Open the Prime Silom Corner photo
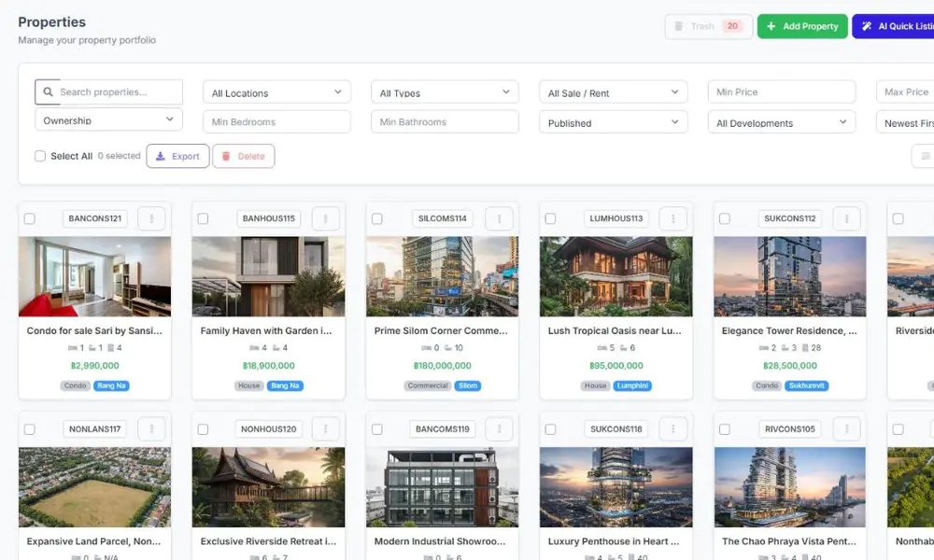This screenshot has width=934, height=560. [442, 276]
